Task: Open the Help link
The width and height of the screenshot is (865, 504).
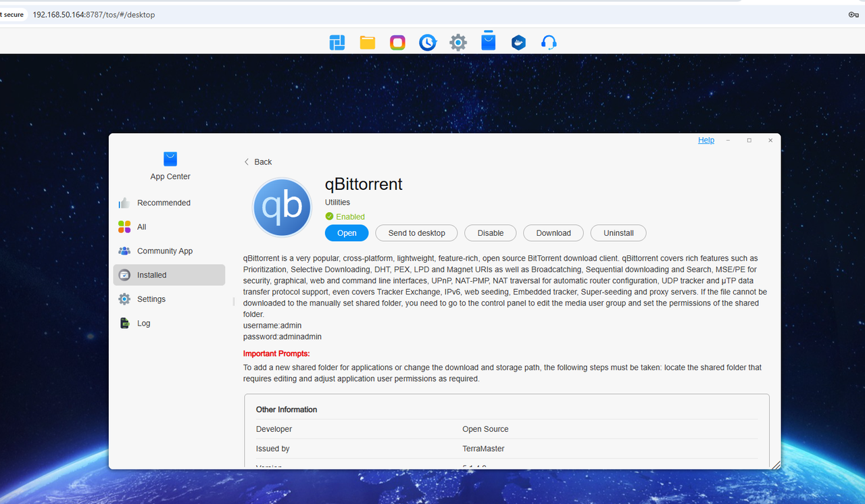Action: (x=706, y=141)
